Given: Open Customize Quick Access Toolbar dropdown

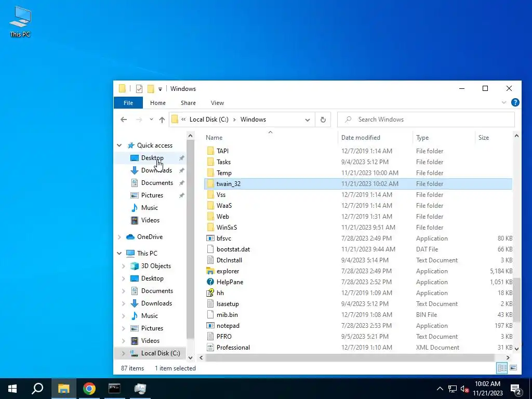Looking at the screenshot, I should pos(160,89).
